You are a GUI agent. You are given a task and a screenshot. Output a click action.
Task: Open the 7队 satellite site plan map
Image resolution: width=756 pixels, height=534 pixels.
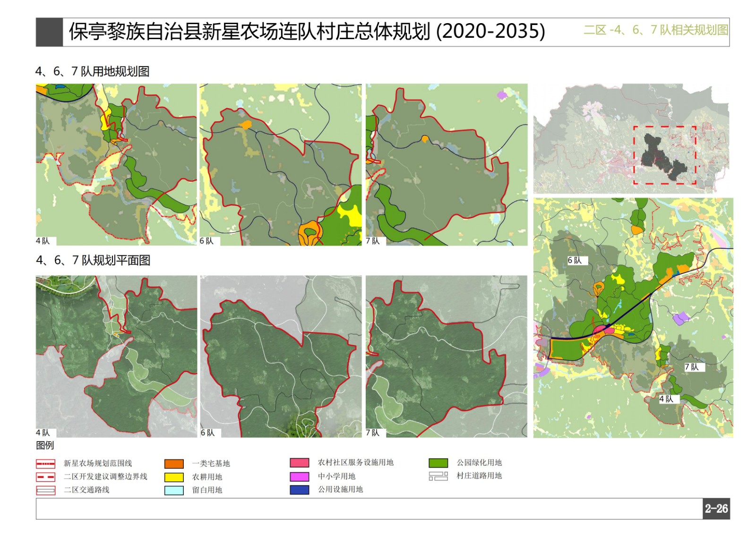pyautogui.click(x=447, y=356)
